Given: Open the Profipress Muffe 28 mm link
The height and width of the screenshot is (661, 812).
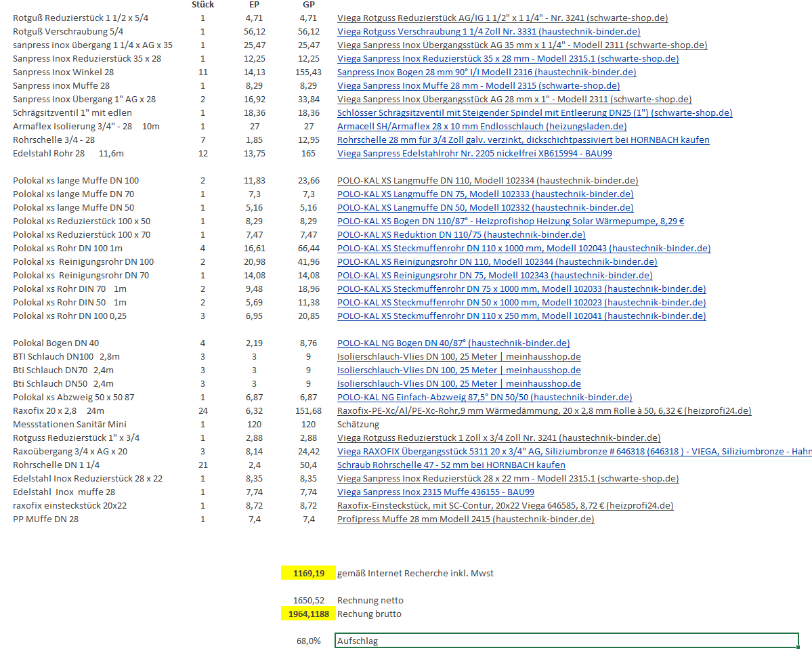Looking at the screenshot, I should 465,519.
